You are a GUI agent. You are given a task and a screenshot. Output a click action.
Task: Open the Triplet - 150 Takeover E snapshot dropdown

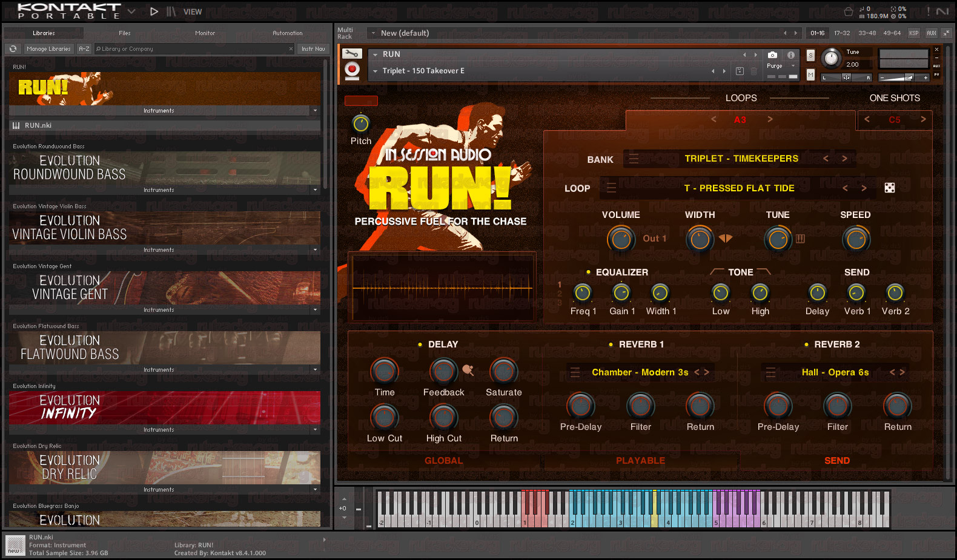(x=376, y=71)
